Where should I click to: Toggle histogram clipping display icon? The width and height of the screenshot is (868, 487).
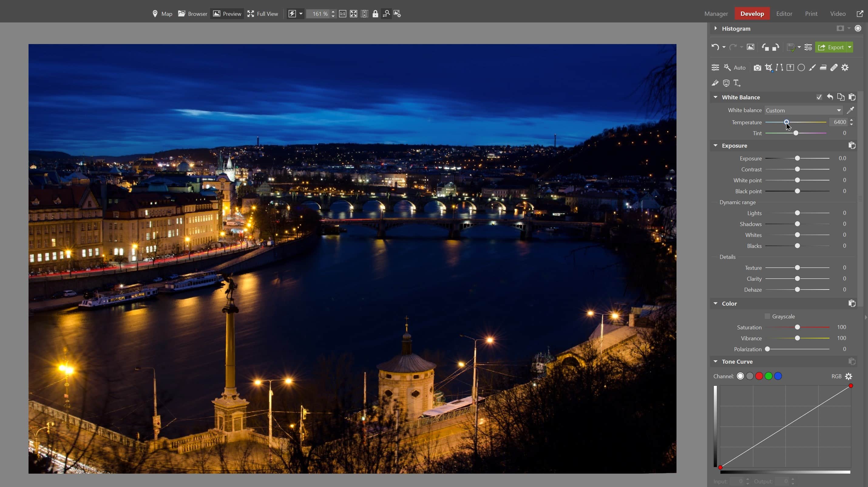(x=858, y=28)
